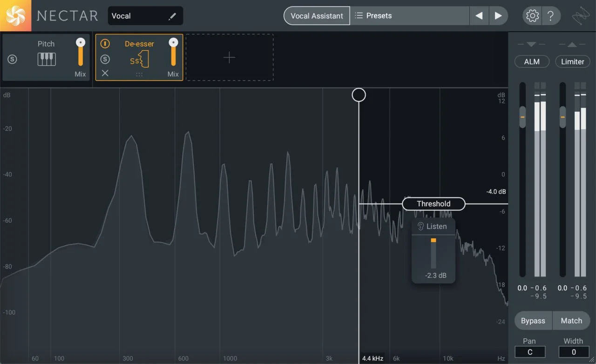This screenshot has height=364, width=596.
Task: Click the De-esser Mix slider knob
Action: coord(173,43)
